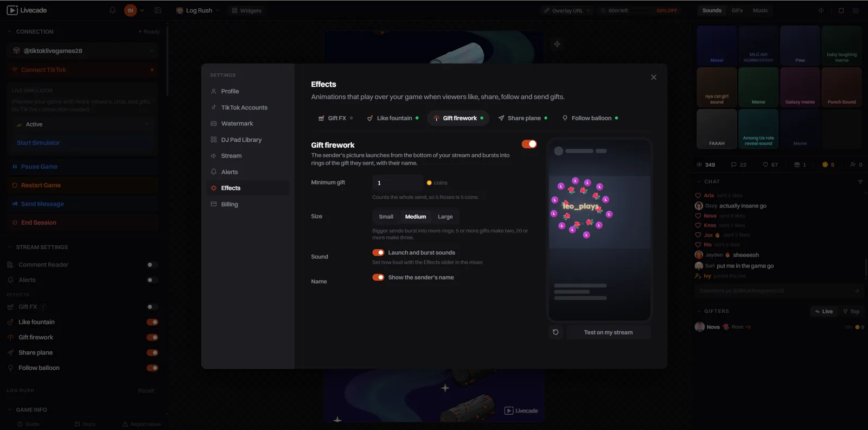Click the chat filter icon
This screenshot has width=868, height=430.
pyautogui.click(x=860, y=181)
